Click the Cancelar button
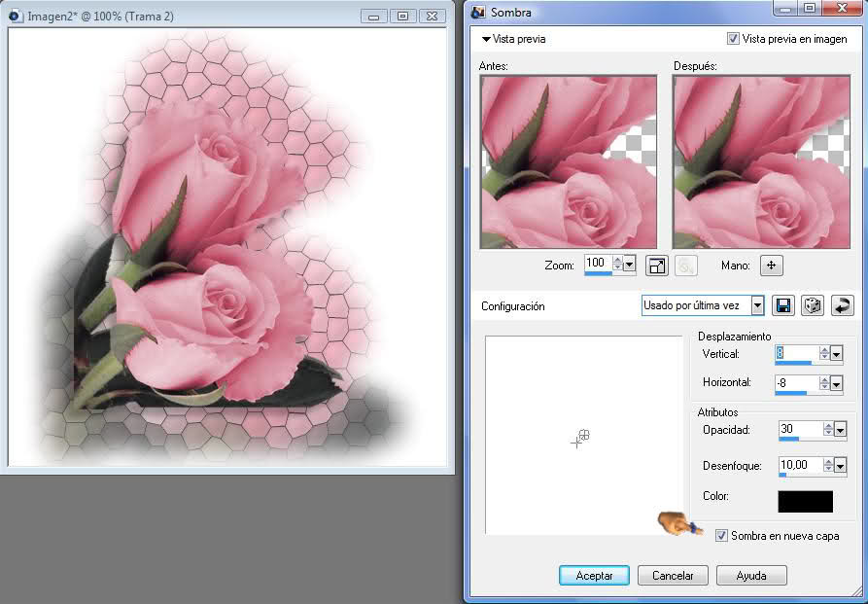 [673, 576]
